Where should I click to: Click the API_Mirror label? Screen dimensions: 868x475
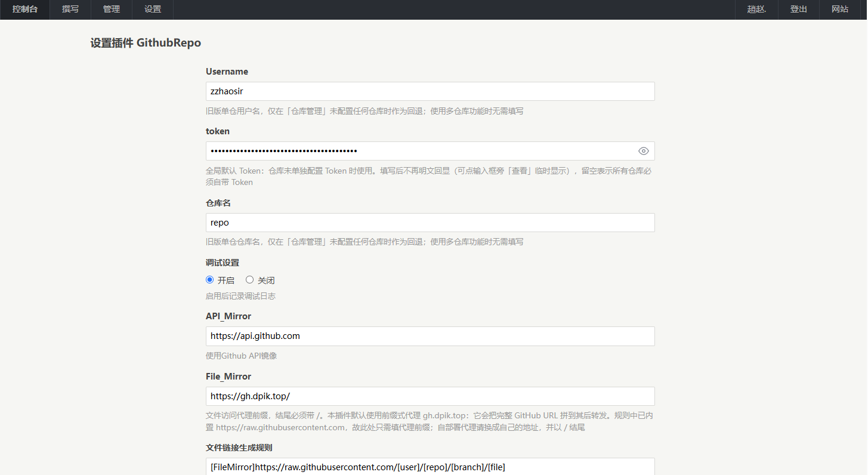pos(228,316)
